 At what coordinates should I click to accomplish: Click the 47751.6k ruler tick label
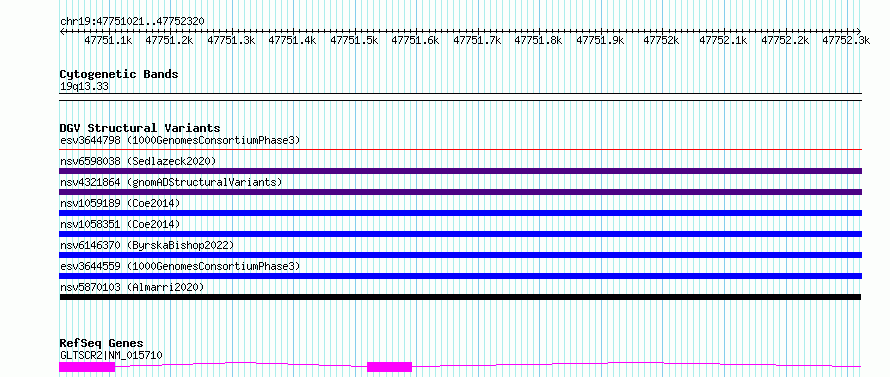click(x=416, y=40)
